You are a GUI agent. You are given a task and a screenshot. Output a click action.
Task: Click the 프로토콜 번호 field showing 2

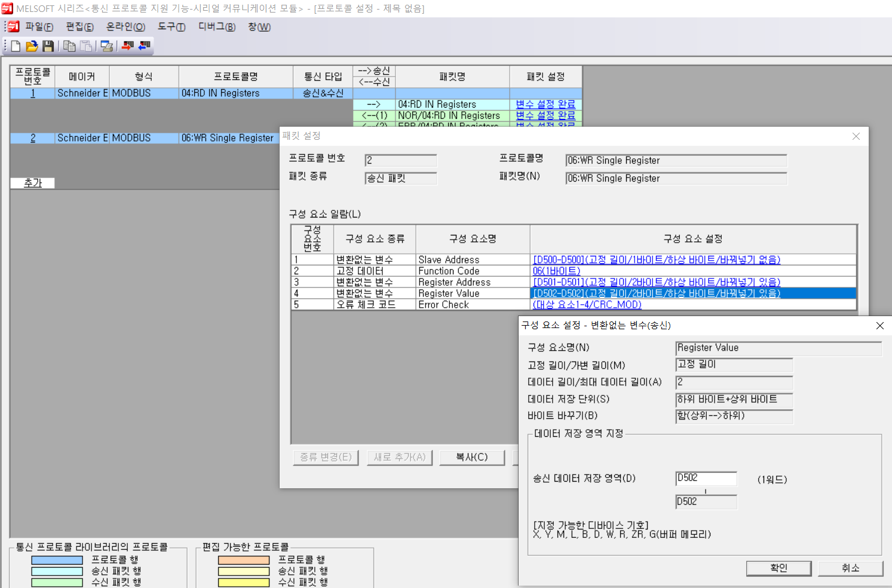[401, 160]
